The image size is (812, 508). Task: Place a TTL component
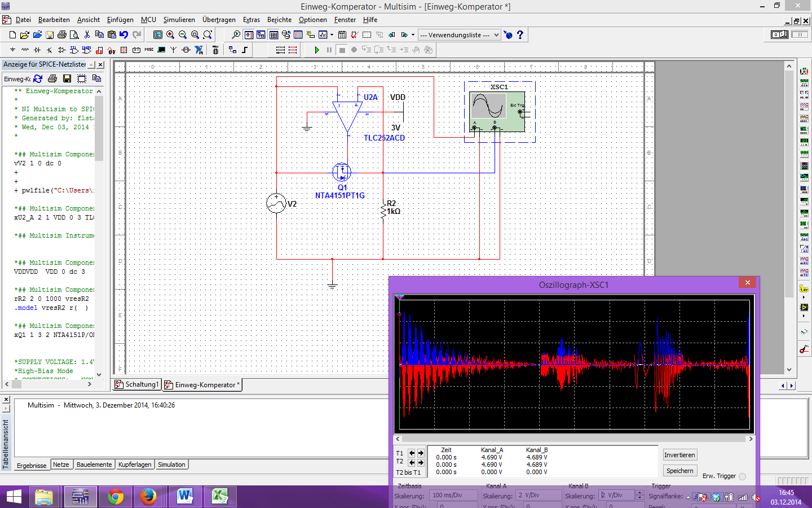[x=74, y=50]
